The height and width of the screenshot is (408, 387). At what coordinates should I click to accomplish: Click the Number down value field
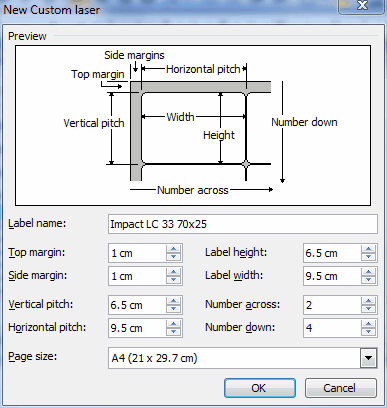pyautogui.click(x=332, y=328)
